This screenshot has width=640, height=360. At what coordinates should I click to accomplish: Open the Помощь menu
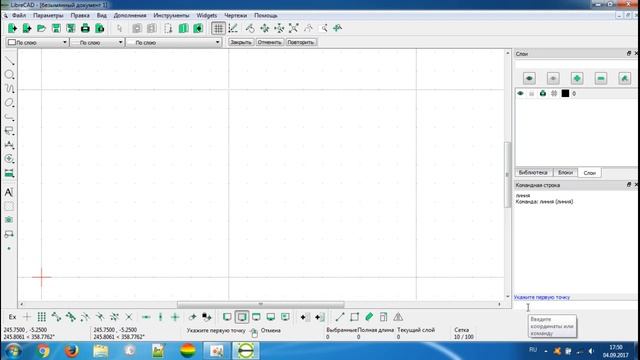(266, 16)
